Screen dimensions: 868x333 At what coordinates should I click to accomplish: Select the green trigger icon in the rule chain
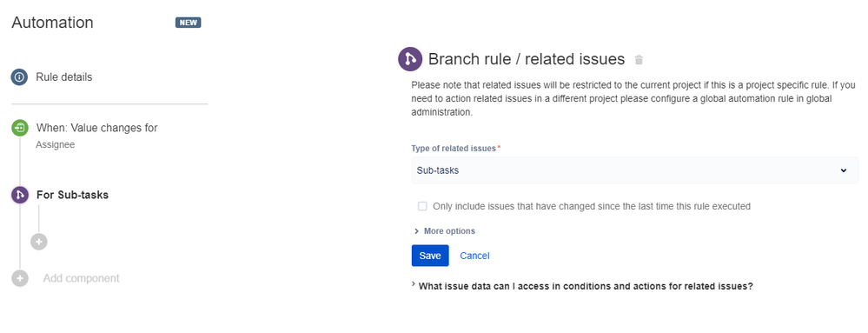pyautogui.click(x=19, y=128)
